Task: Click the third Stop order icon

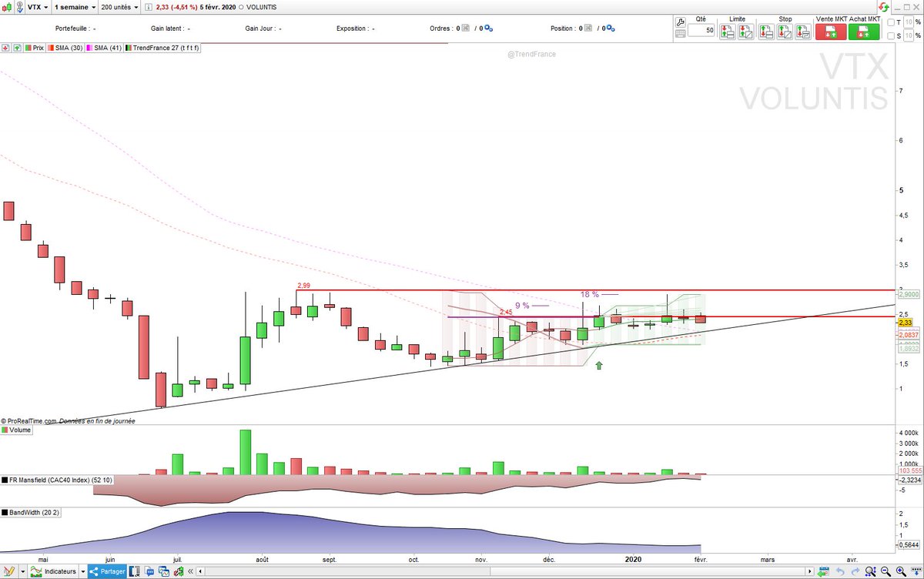Action: (x=802, y=32)
